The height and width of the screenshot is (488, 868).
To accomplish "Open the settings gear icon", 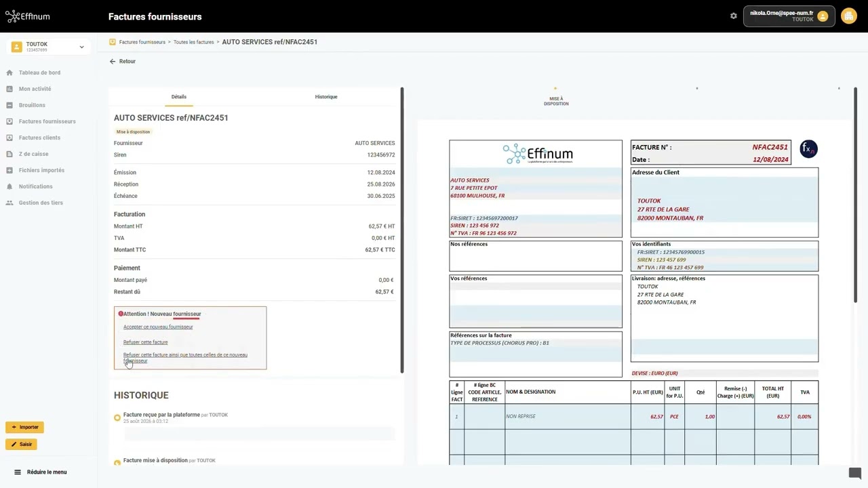I will 733,16.
